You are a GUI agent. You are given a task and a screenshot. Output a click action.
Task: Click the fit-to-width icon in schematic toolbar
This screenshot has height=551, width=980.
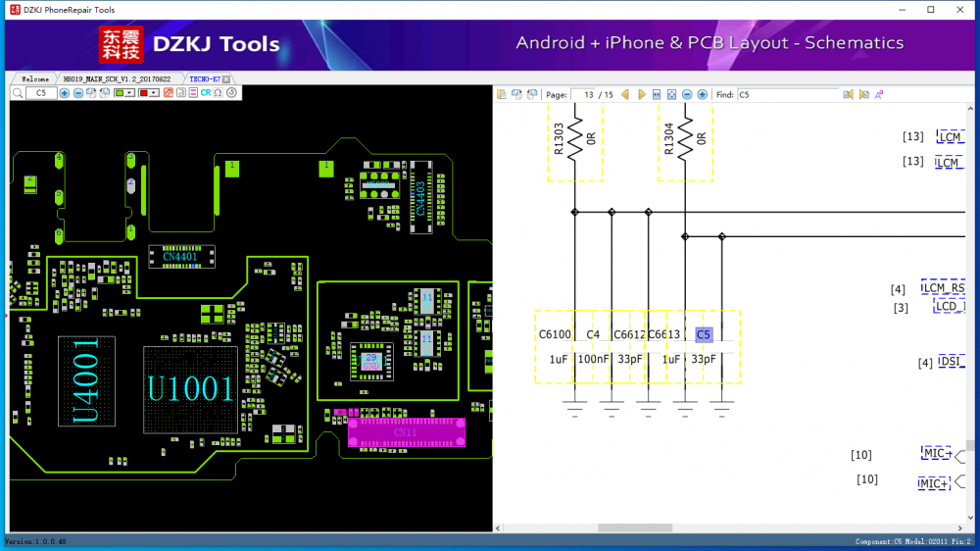point(657,94)
